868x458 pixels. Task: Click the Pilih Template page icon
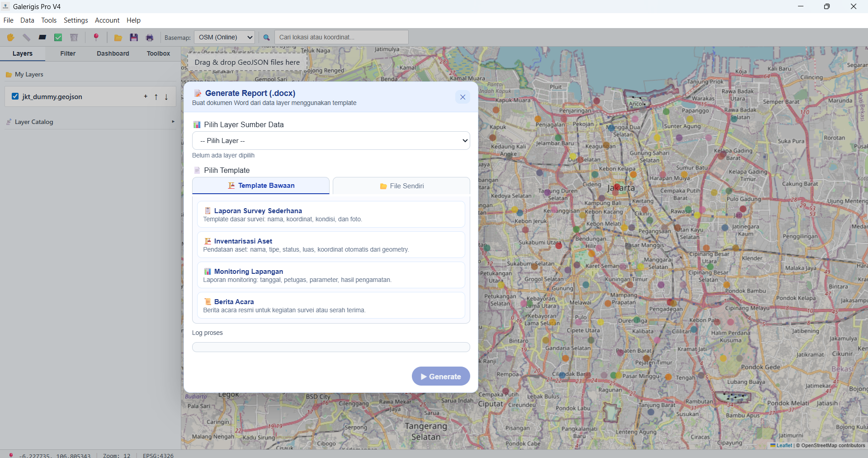click(x=197, y=171)
